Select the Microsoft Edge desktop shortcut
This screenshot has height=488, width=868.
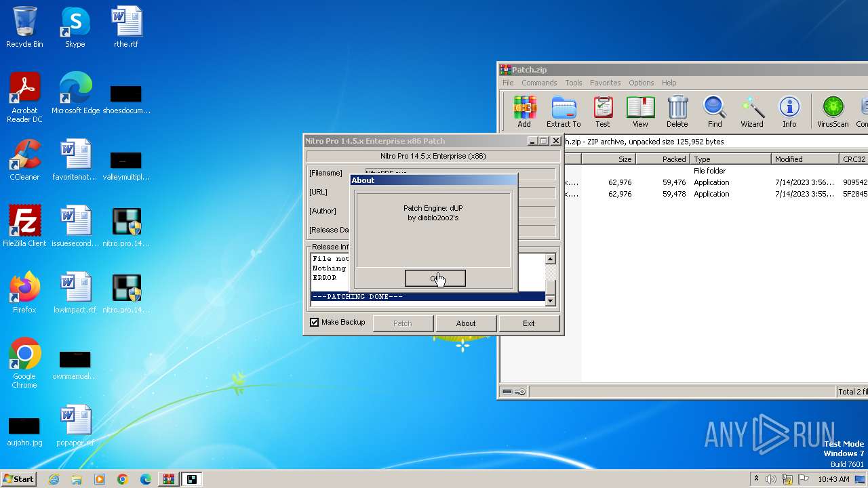coord(75,94)
